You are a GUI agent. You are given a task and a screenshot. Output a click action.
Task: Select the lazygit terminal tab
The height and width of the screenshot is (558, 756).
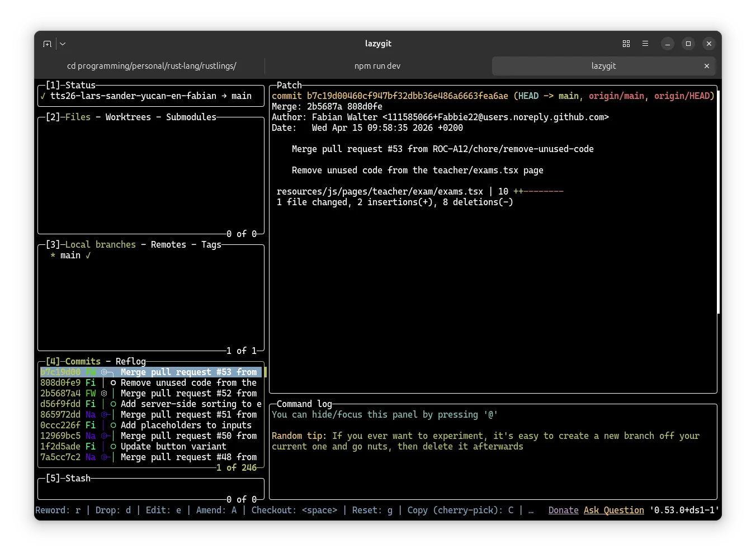604,66
